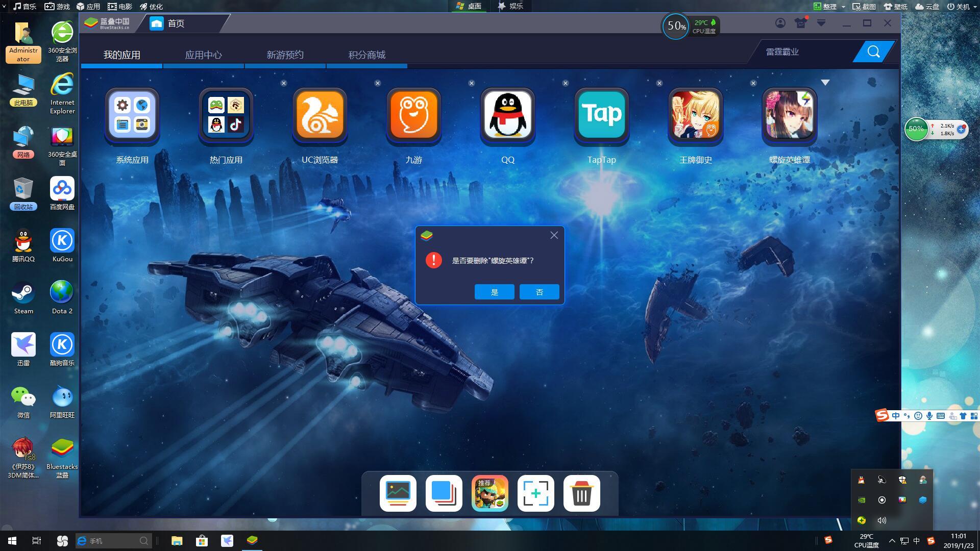Open the 音乐 desktop category

[24, 6]
